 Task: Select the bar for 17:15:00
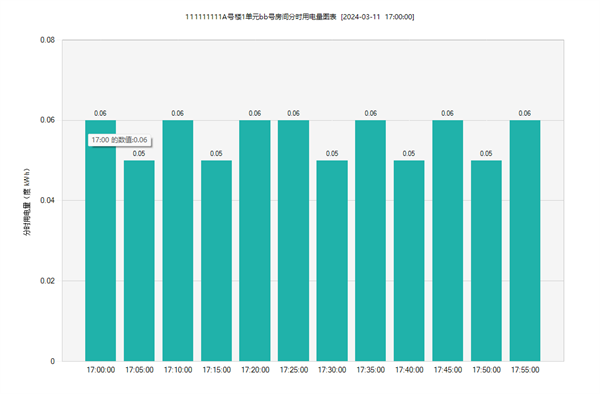(x=216, y=260)
